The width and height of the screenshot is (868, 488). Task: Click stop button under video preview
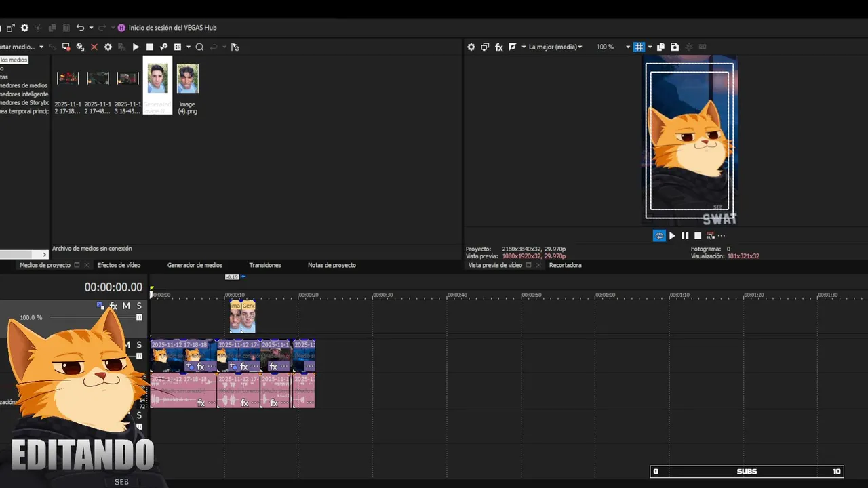(x=698, y=236)
